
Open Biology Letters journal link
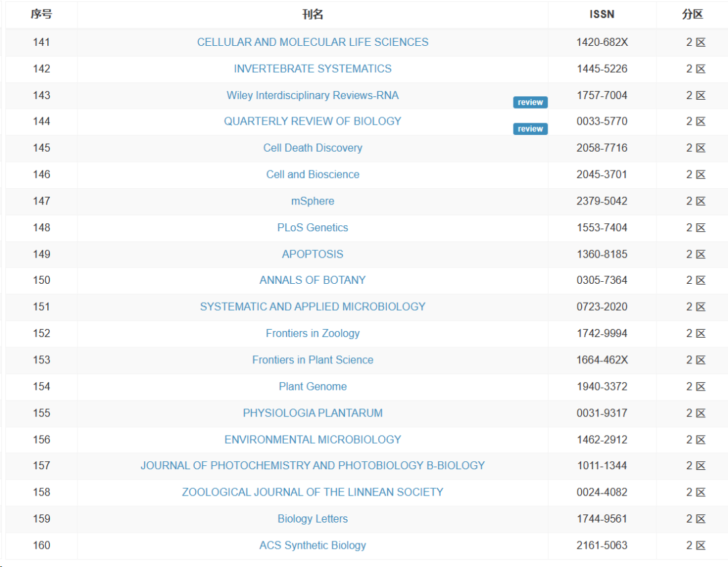coord(313,518)
